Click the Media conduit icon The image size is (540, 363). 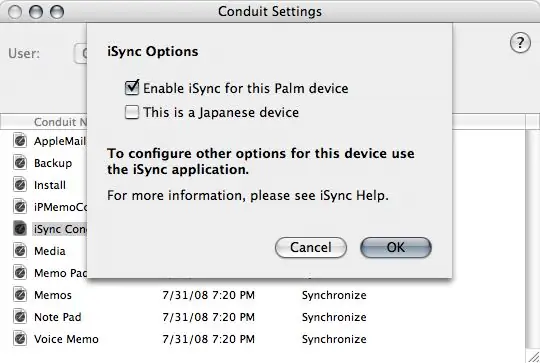[20, 251]
